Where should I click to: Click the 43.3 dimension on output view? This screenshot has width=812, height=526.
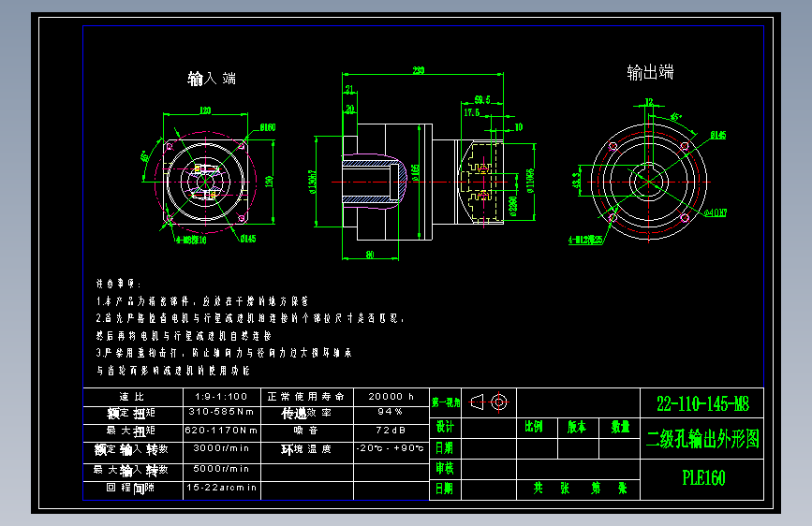click(x=576, y=182)
